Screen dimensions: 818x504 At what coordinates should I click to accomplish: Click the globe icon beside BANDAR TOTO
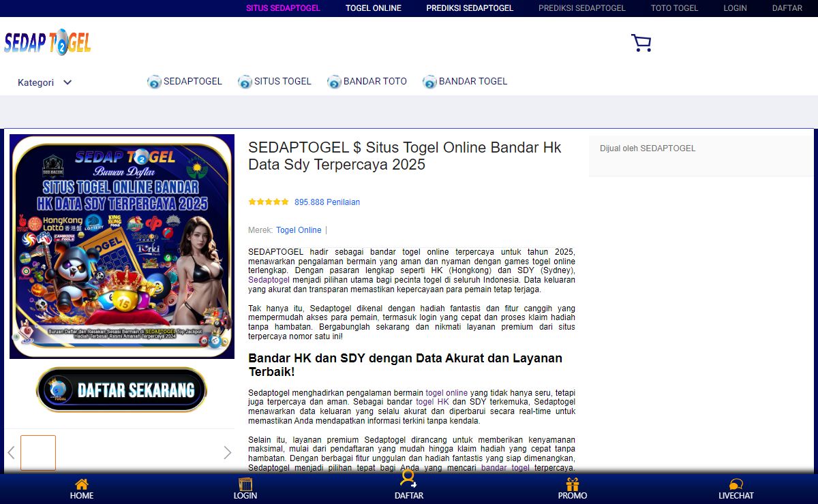[334, 82]
